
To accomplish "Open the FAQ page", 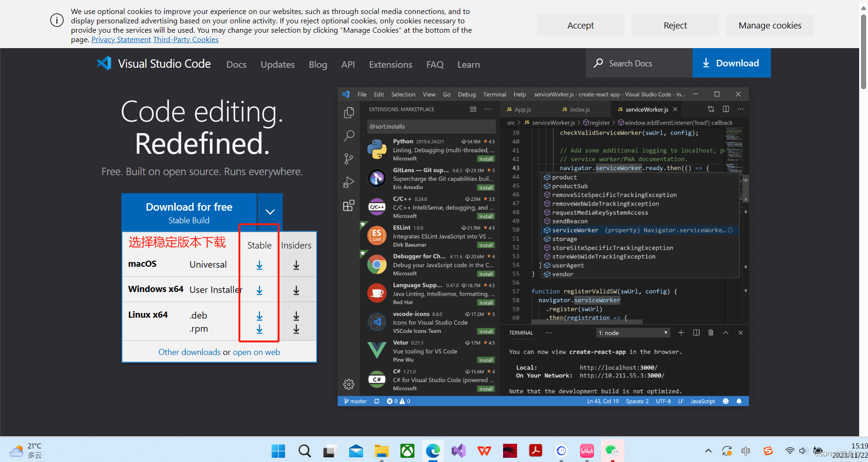I will click(x=435, y=64).
